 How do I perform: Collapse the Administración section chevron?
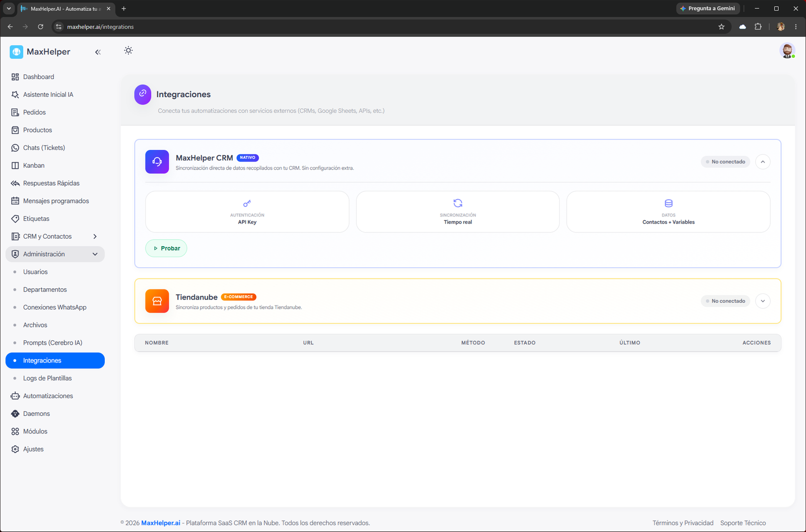pos(95,254)
